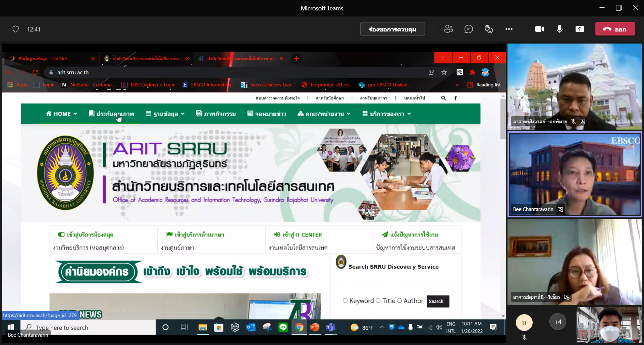Screen dimensions: 644x345
Task: Click the raise hand reactions icon
Action: [489, 29]
